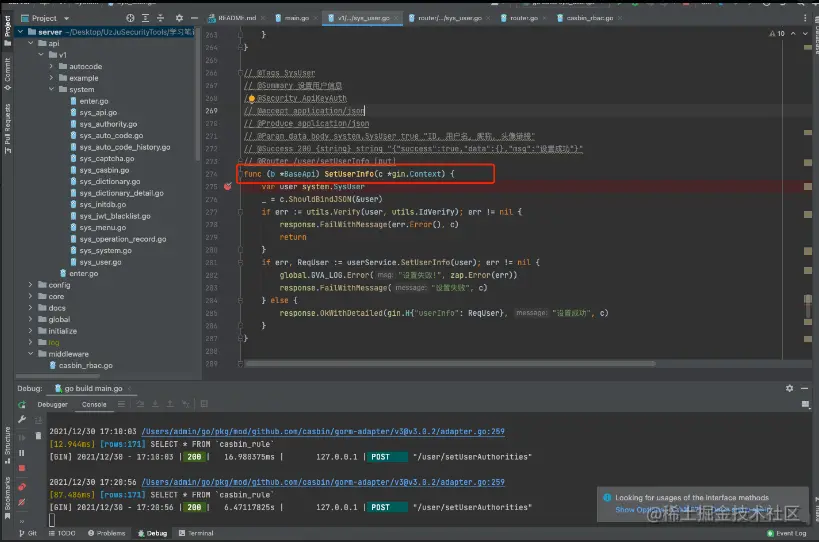
Task: Click Step Out icon in debug toolbar
Action: coord(170,404)
